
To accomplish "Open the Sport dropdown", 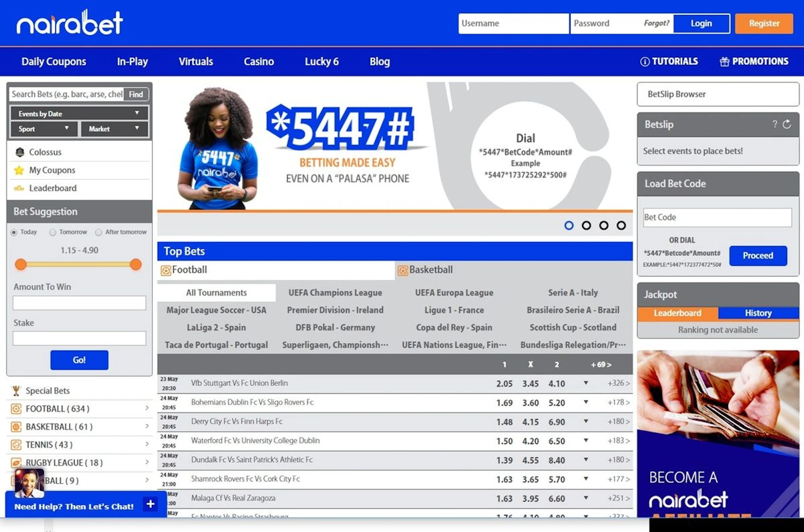I will pos(44,129).
